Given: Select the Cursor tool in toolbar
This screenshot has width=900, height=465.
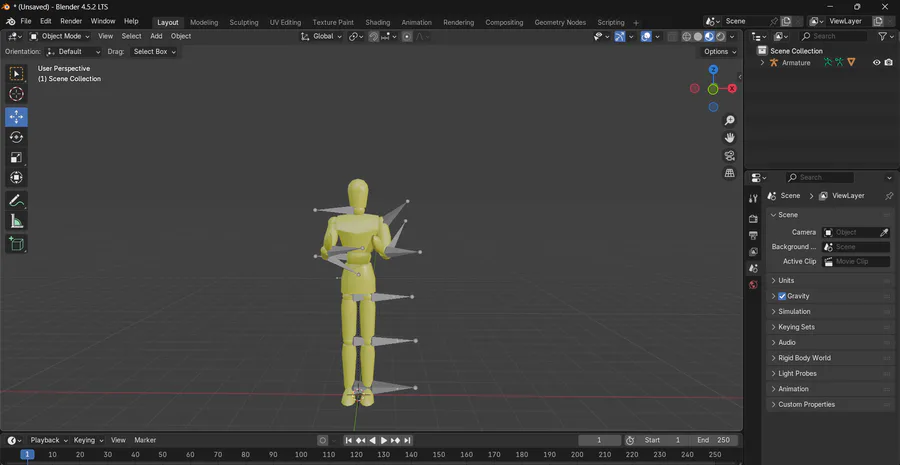Looking at the screenshot, I should pos(16,94).
